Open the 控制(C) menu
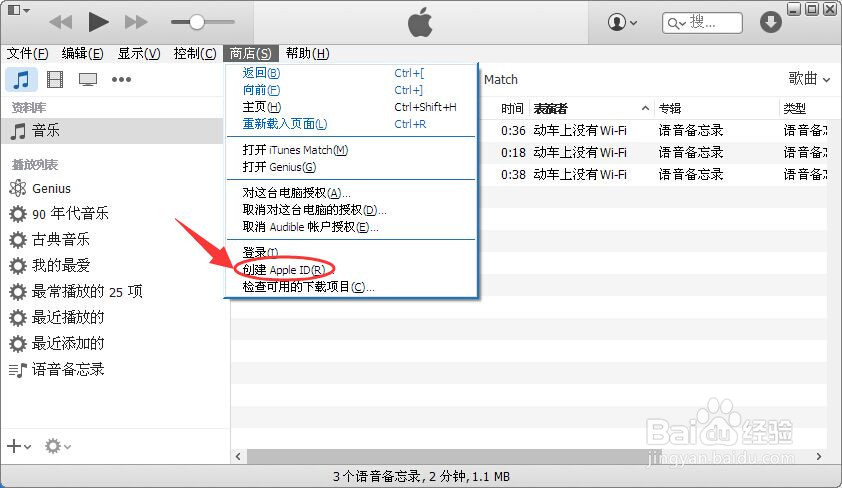This screenshot has height=488, width=842. pyautogui.click(x=194, y=54)
